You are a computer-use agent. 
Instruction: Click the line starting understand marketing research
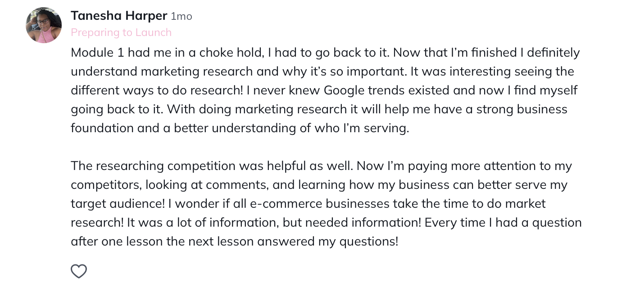(x=322, y=72)
